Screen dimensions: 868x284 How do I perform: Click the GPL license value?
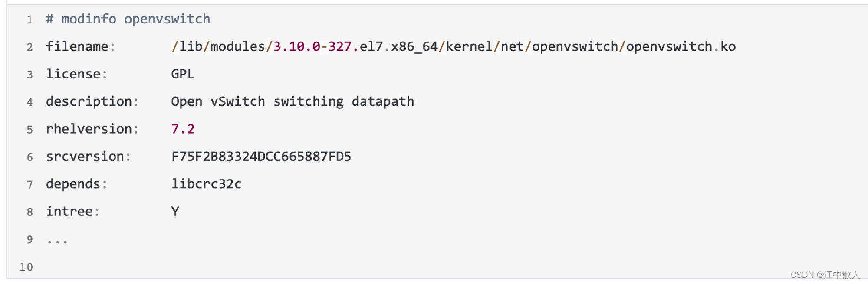coord(183,74)
